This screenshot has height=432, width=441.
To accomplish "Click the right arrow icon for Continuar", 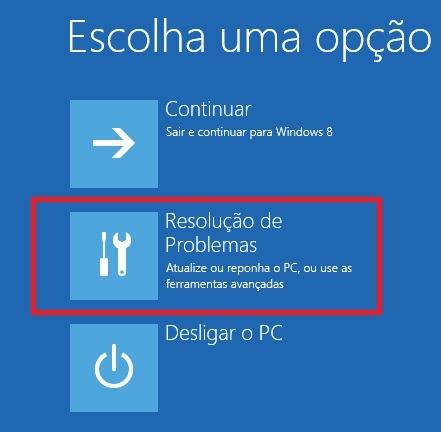I will [x=114, y=143].
